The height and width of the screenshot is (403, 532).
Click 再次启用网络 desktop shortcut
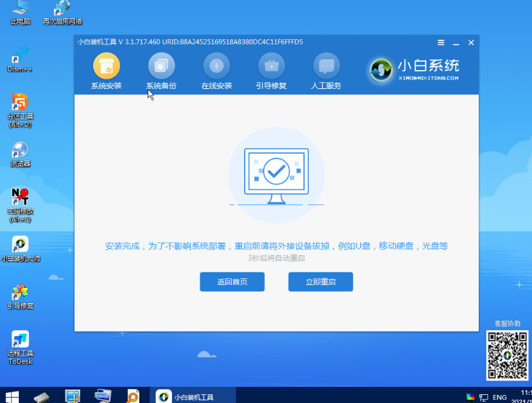(x=61, y=11)
